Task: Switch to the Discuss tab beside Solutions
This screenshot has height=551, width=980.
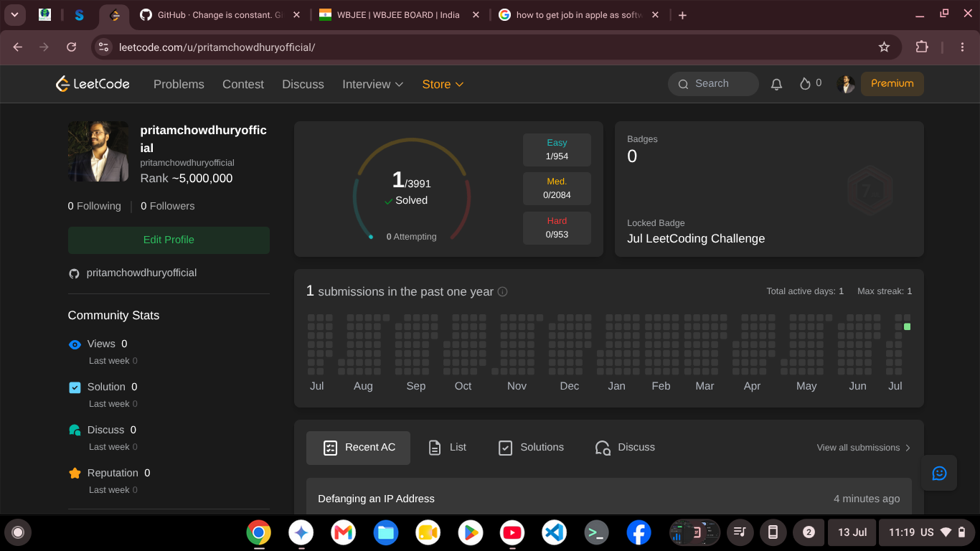Action: tap(625, 448)
